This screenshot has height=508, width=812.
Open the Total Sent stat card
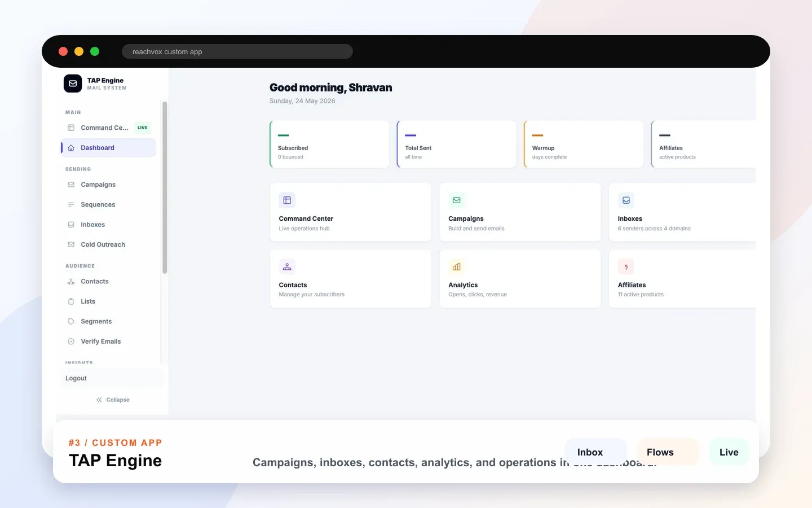coord(457,144)
